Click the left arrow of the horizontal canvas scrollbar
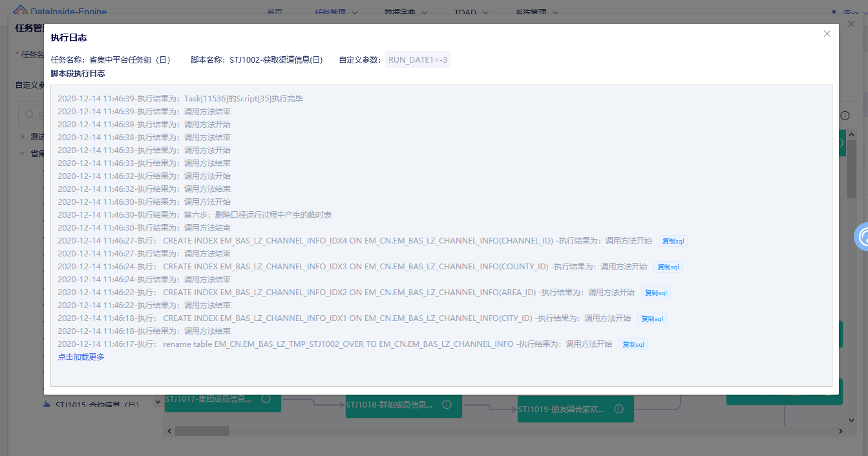868x456 pixels. click(x=170, y=431)
